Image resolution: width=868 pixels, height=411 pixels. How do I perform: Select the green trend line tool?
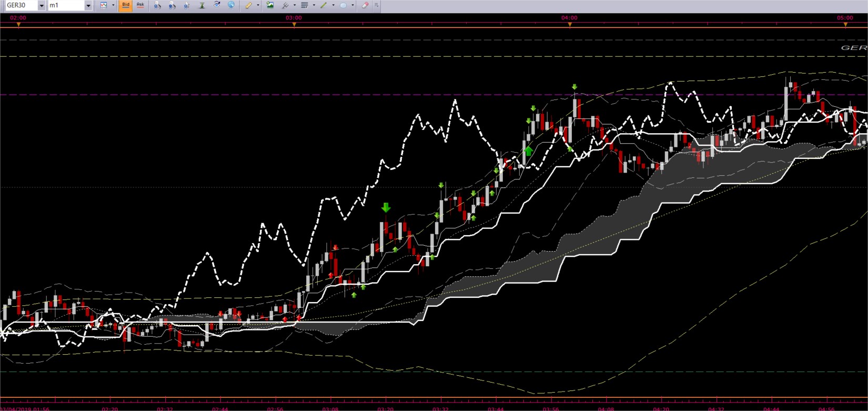324,5
